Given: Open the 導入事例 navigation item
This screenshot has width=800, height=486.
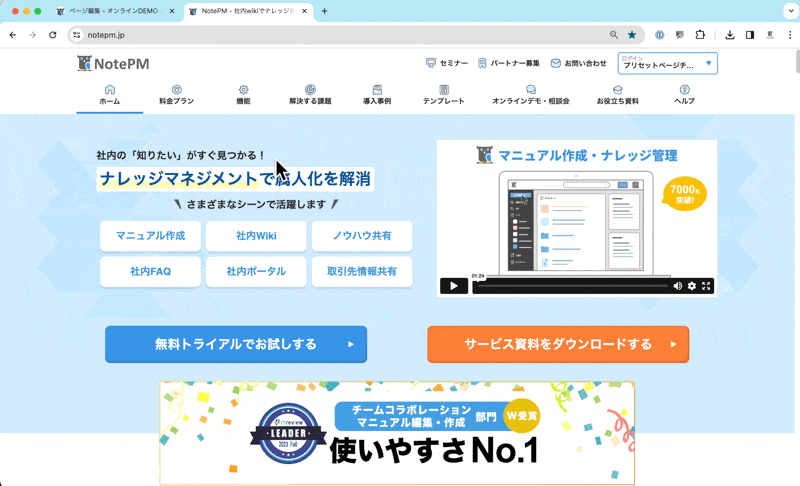Looking at the screenshot, I should coord(377,95).
